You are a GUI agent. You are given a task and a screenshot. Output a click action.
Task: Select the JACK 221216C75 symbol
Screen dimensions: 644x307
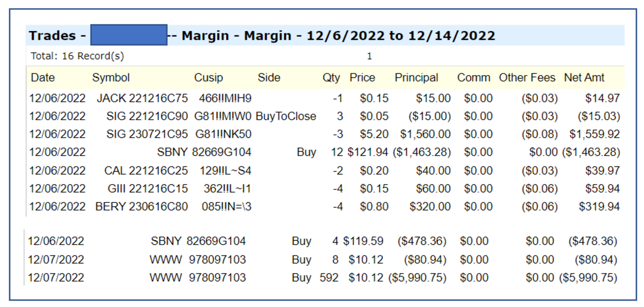pyautogui.click(x=142, y=98)
